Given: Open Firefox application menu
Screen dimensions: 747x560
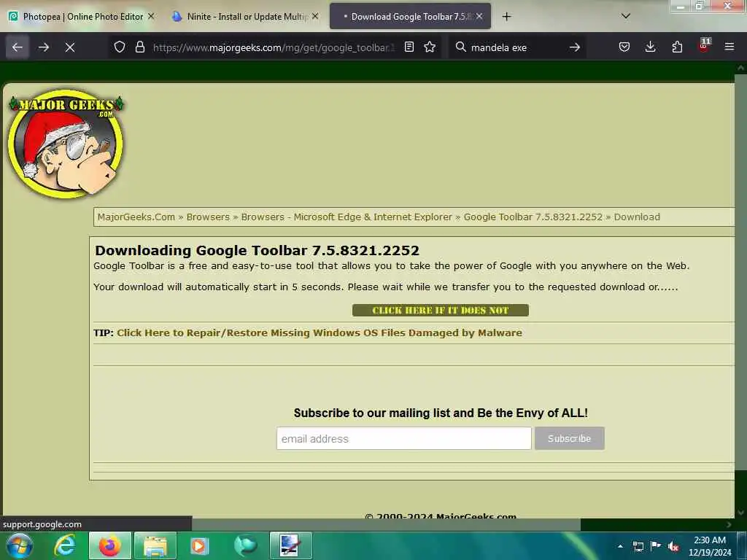Looking at the screenshot, I should tap(729, 47).
